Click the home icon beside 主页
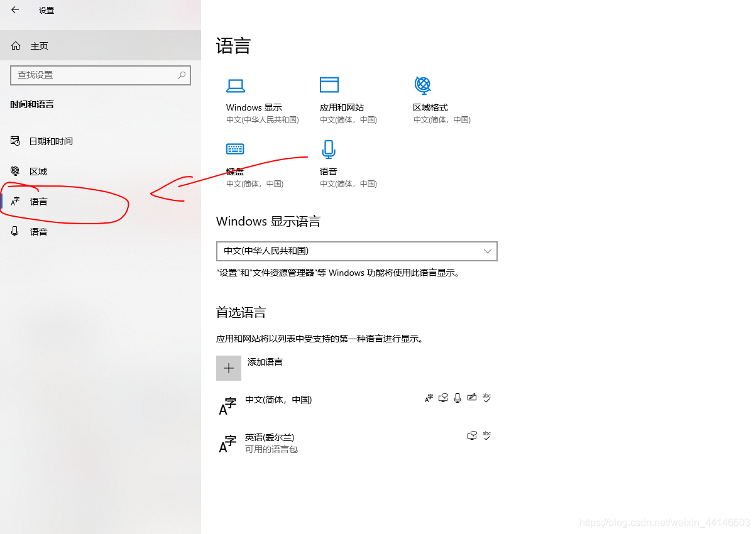Viewport: 756px width, 534px height. [x=16, y=46]
